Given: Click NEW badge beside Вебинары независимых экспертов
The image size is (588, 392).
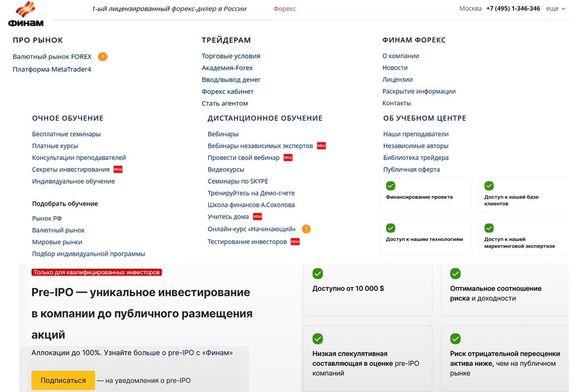Looking at the screenshot, I should point(321,146).
